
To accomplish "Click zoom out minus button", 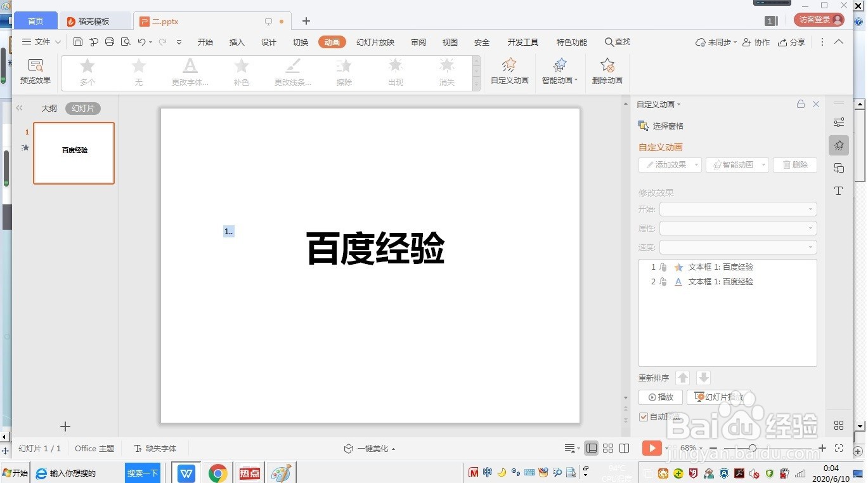I will click(713, 448).
